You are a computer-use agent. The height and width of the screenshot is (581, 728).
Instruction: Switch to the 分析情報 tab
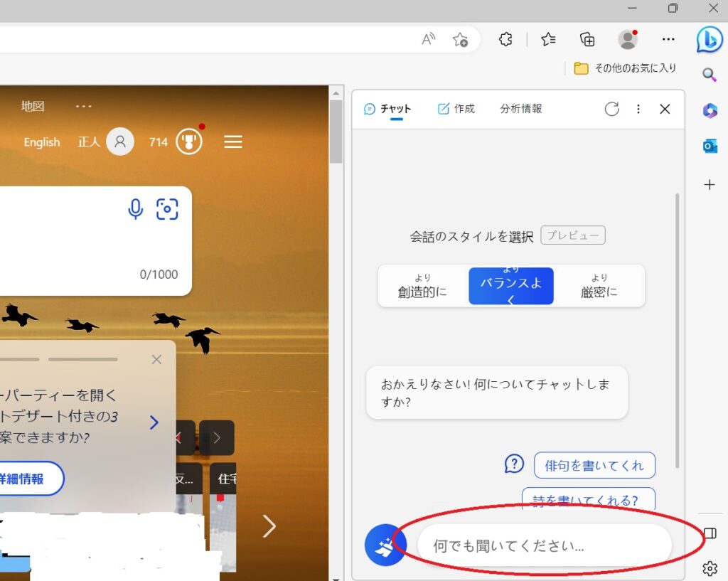521,108
